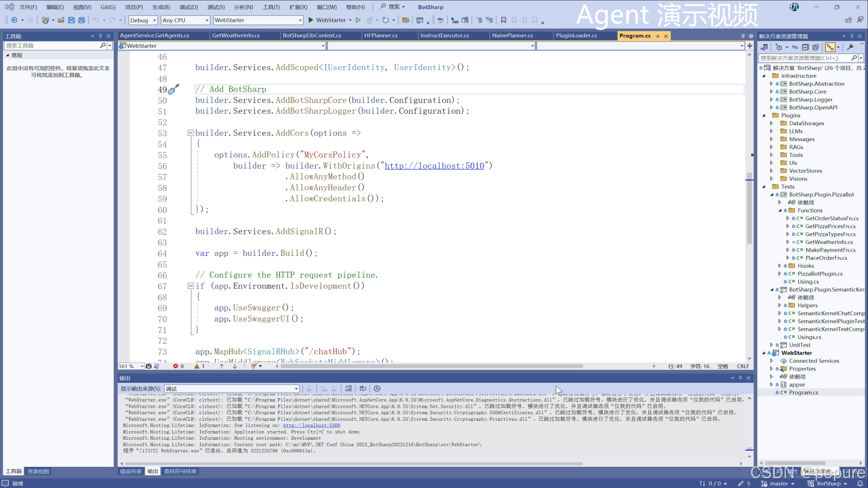Open the WebStarter startup project dropdown

[258, 20]
